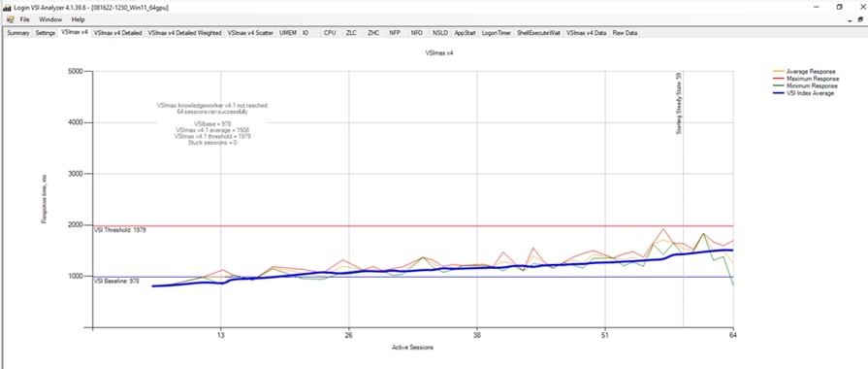Switch to the NSLD tab
This screenshot has width=868, height=369.
440,33
